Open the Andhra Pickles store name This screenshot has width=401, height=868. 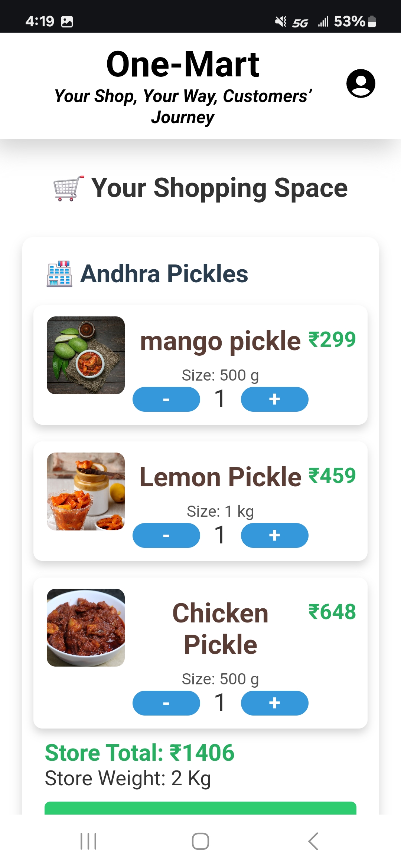(164, 274)
